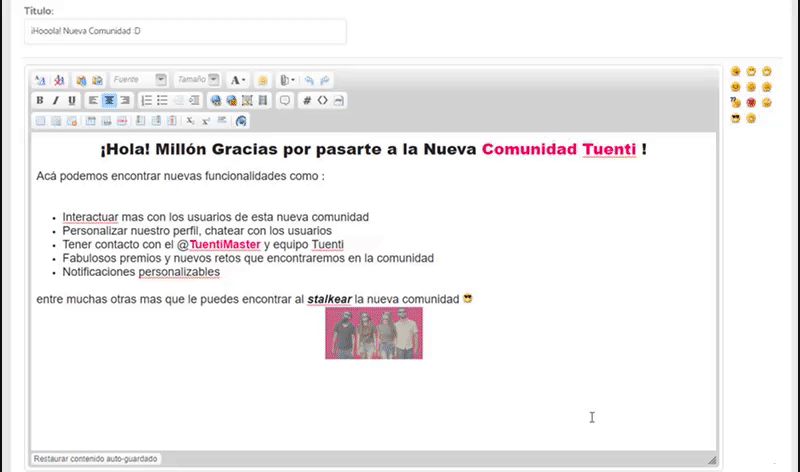Click the bullet starting with "Interactuar"
Image resolution: width=800 pixels, height=472 pixels.
(215, 217)
